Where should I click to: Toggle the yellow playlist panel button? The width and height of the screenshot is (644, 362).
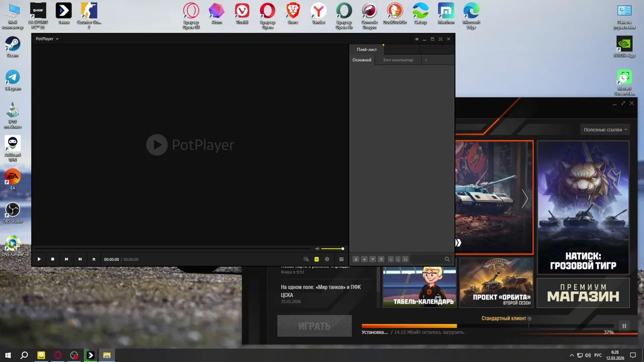pos(316,259)
